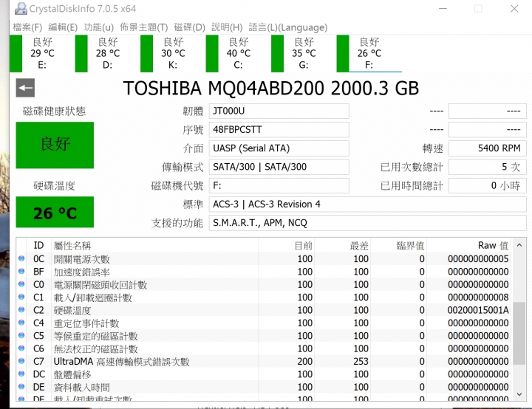Viewport: 532px width, 409px height.
Task: Click the power on count field 5 次
Action: click(x=488, y=167)
